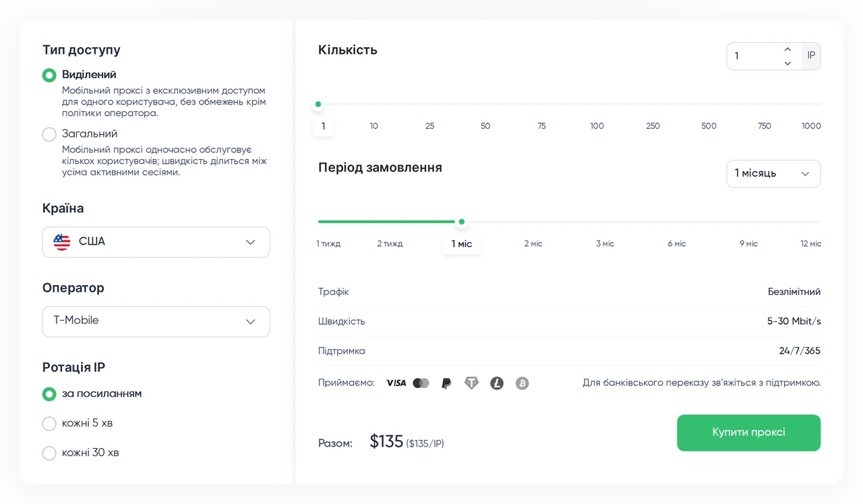Open the Оператор dropdown showing T-Mobile
Viewport: 863px width, 504px height.
[x=156, y=321]
